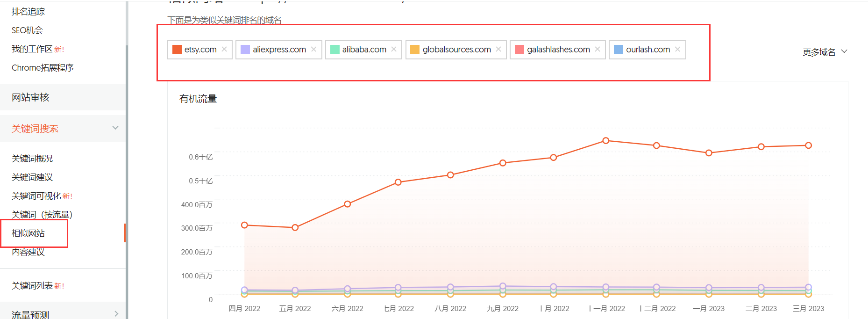Click the green alibaba.com color swatch
Screen dimensions: 868x319
(x=335, y=50)
